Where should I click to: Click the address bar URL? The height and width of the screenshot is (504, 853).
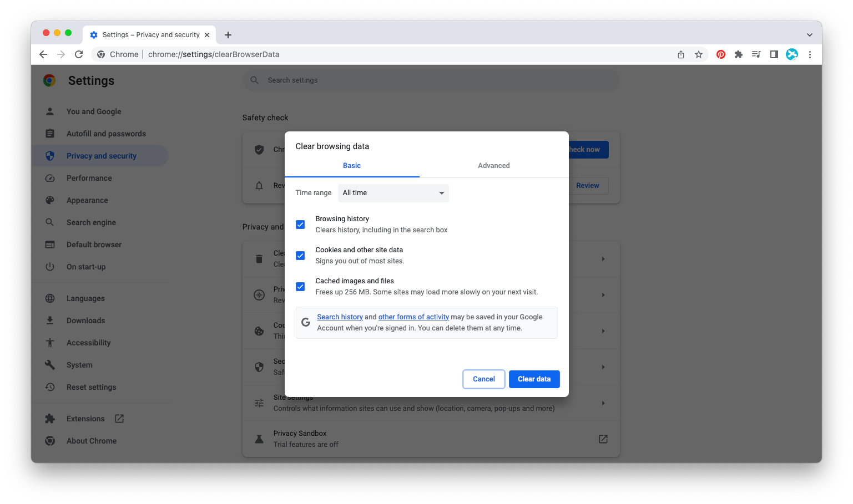coord(214,54)
